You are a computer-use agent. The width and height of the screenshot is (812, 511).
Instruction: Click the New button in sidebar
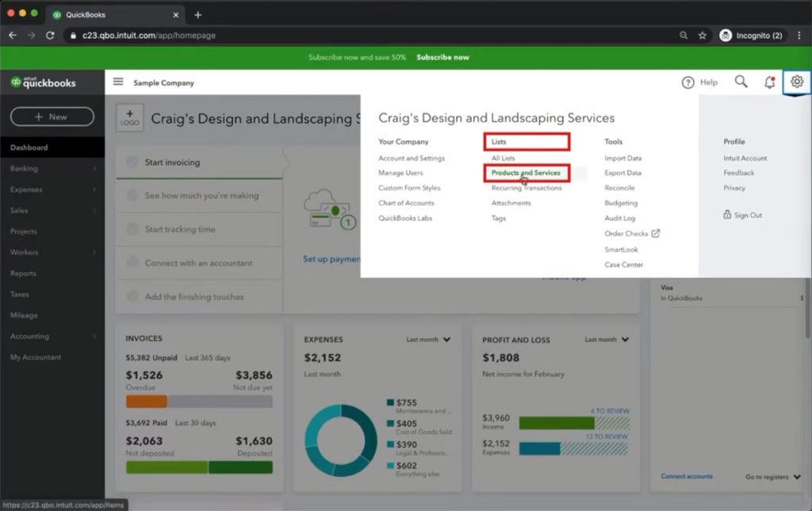point(52,116)
